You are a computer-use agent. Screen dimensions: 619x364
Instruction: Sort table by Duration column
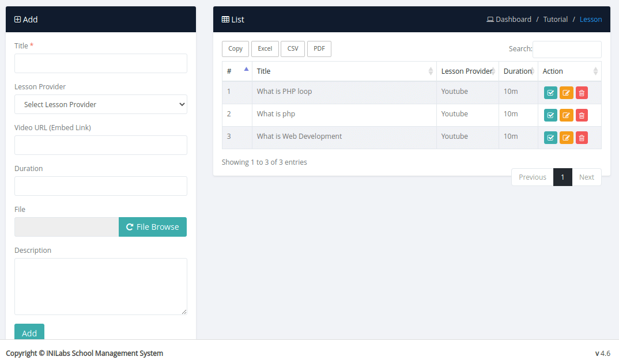click(x=518, y=71)
